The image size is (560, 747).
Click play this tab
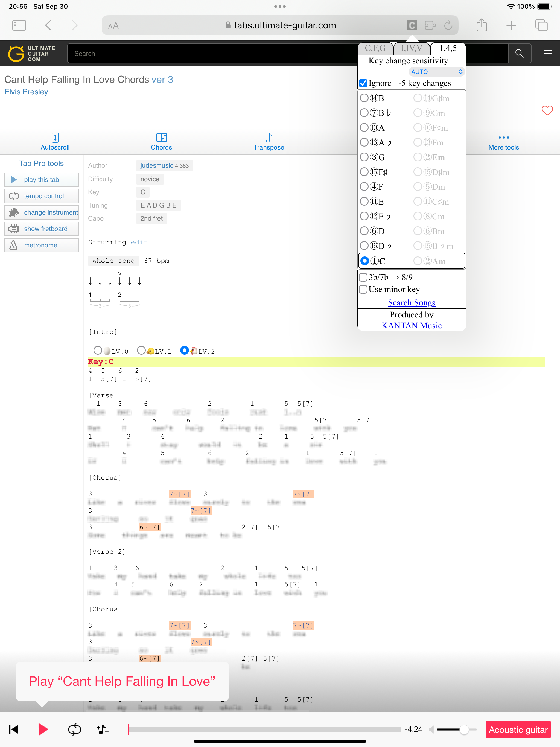click(x=42, y=180)
